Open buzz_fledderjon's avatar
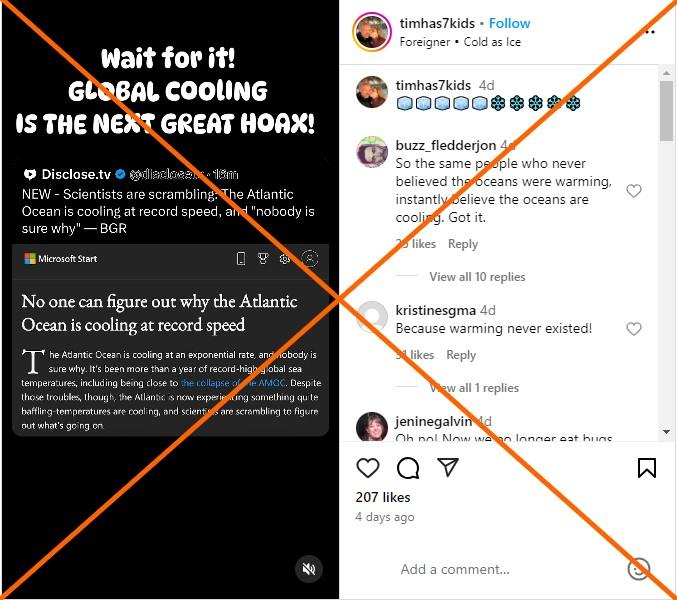Screen dimensions: 677x600 pyautogui.click(x=372, y=152)
